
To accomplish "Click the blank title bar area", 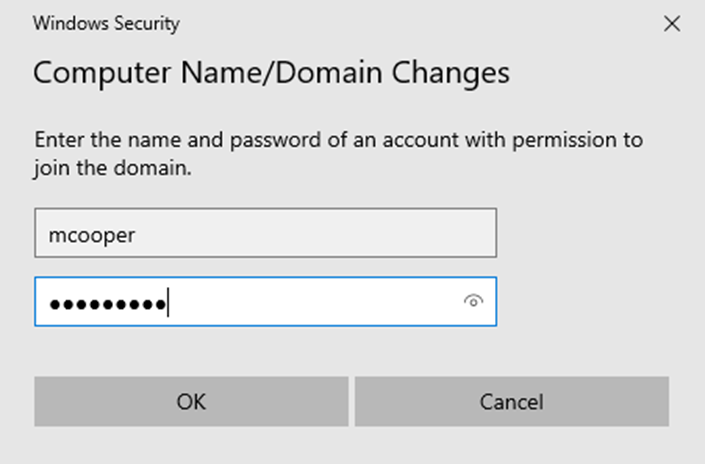I will tap(418, 23).
